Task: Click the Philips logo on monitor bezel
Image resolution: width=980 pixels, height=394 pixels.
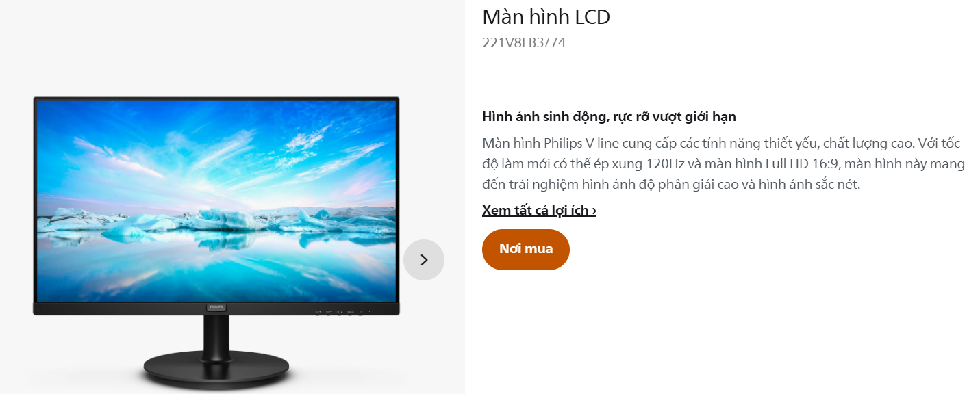Action: 216,308
